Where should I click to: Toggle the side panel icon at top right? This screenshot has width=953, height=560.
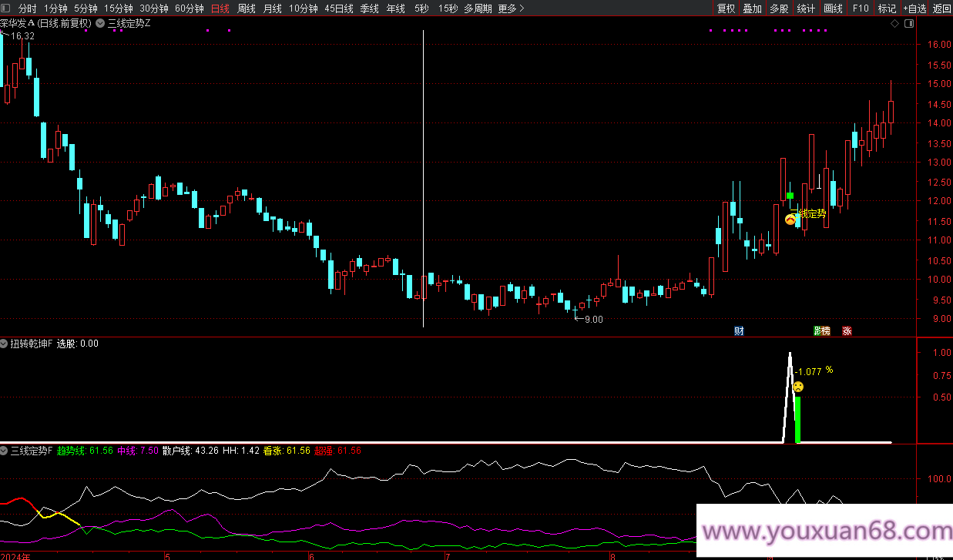coord(909,24)
